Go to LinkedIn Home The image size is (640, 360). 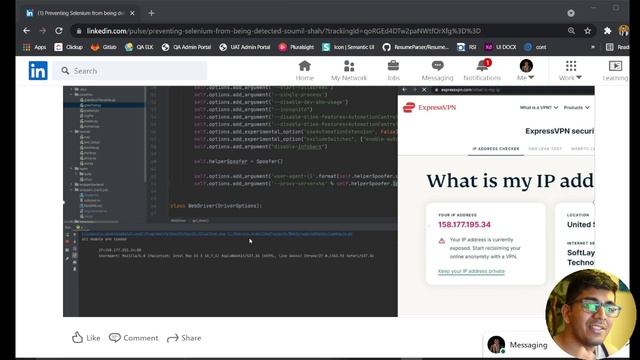coord(304,71)
